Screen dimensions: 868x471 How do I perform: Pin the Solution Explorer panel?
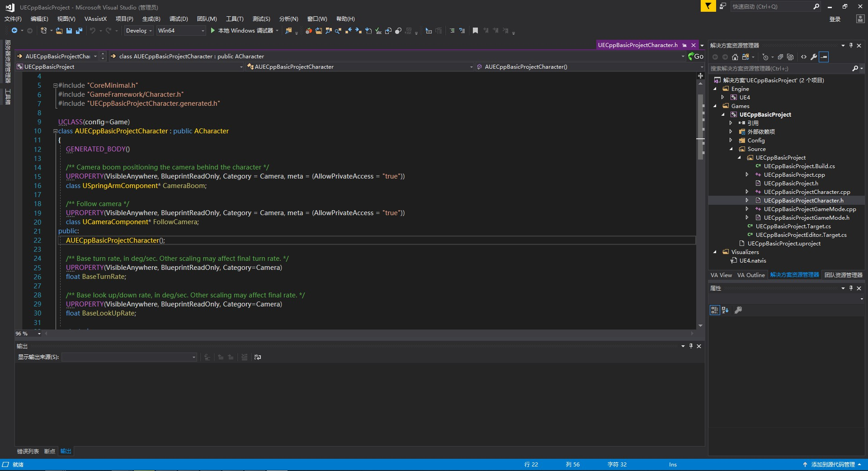(851, 45)
